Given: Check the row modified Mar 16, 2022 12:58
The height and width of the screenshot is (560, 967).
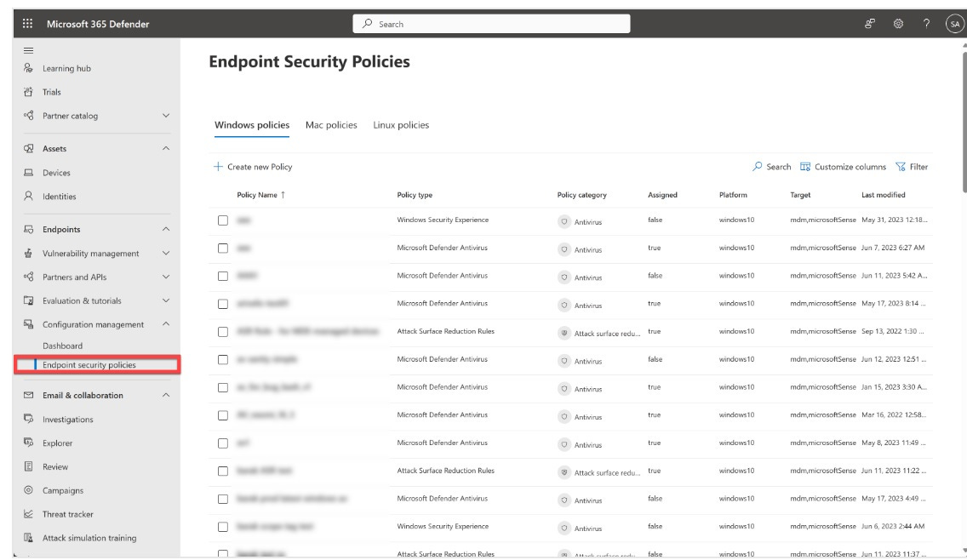Looking at the screenshot, I should point(223,415).
